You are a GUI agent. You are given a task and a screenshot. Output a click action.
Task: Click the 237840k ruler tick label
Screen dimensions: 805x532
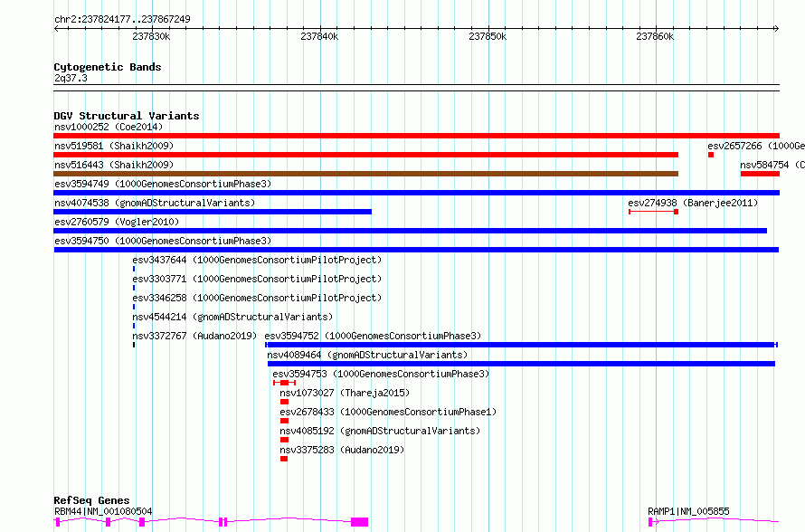click(x=319, y=36)
